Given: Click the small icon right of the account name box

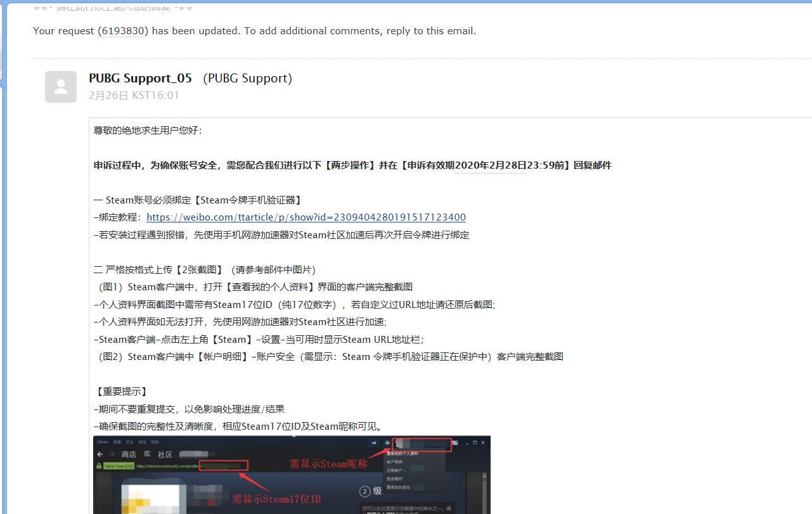Looking at the screenshot, I should click(x=455, y=442).
